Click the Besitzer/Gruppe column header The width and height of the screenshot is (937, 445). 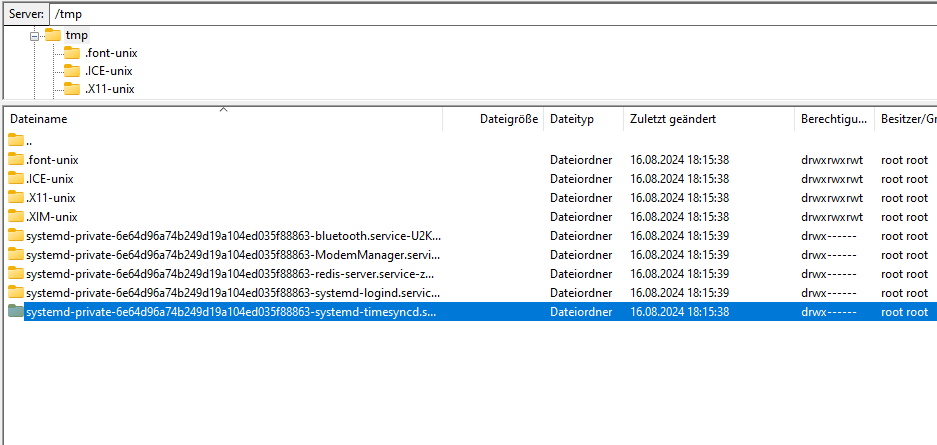(x=907, y=119)
